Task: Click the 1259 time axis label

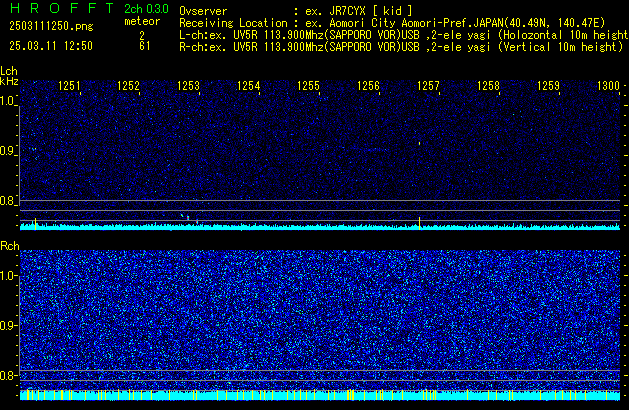Action: click(548, 86)
